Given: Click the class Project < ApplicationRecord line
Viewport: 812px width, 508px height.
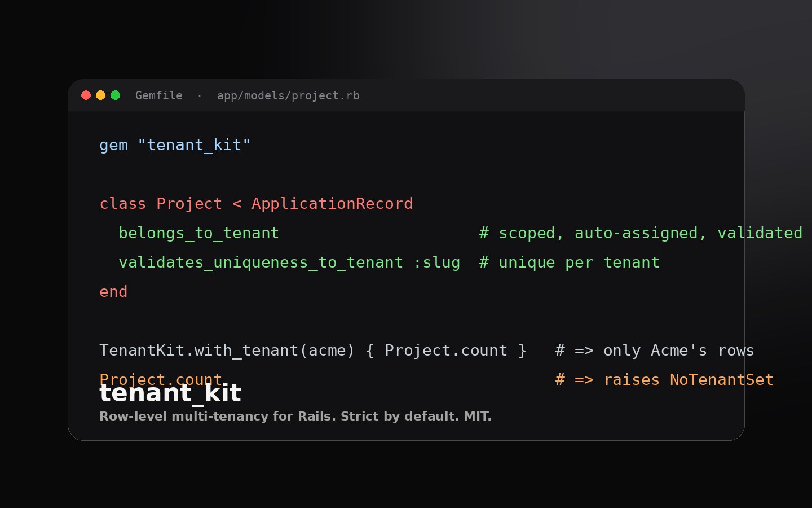Looking at the screenshot, I should (x=256, y=204).
